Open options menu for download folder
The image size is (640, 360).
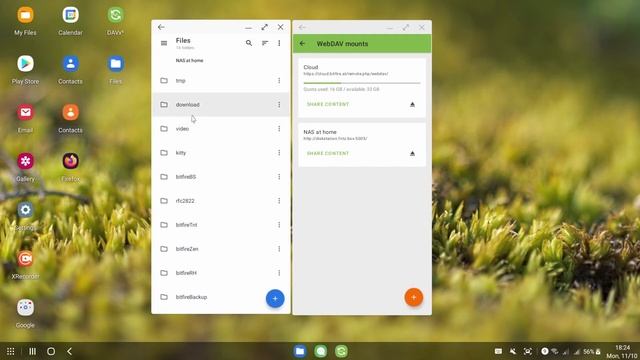click(x=279, y=104)
